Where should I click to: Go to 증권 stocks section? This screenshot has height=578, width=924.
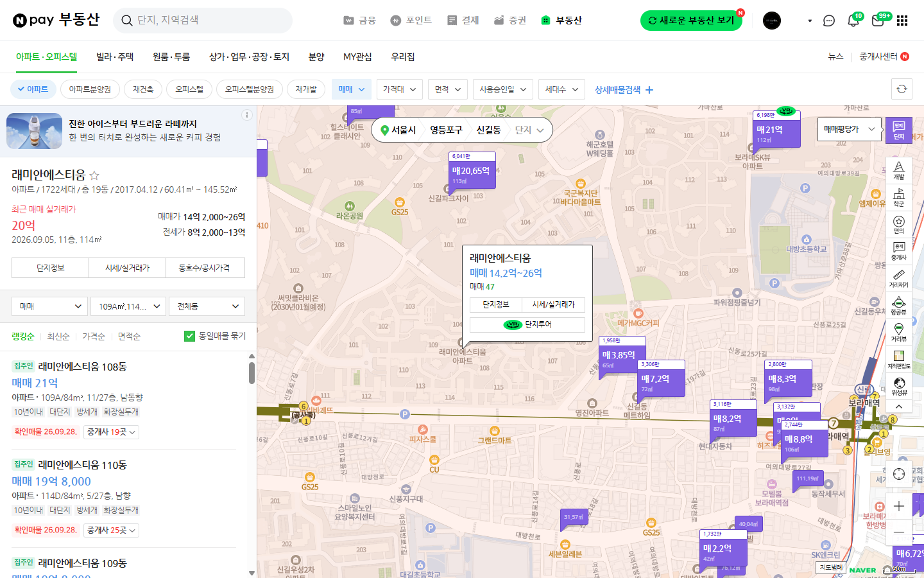pos(510,21)
